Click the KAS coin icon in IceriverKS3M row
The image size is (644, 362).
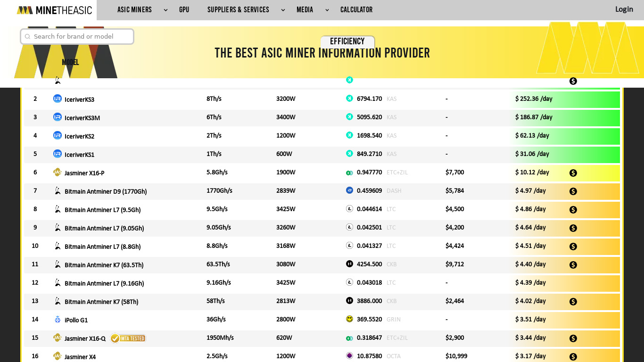click(x=349, y=117)
